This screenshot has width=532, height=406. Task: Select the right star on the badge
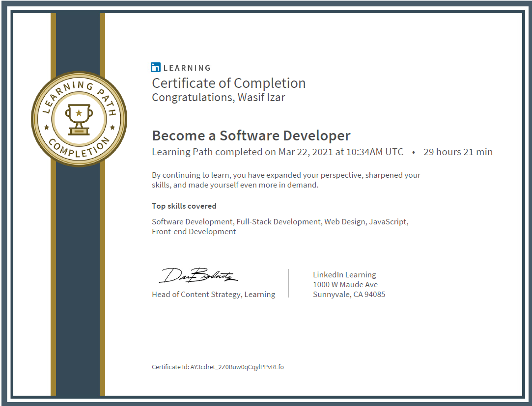(x=112, y=127)
